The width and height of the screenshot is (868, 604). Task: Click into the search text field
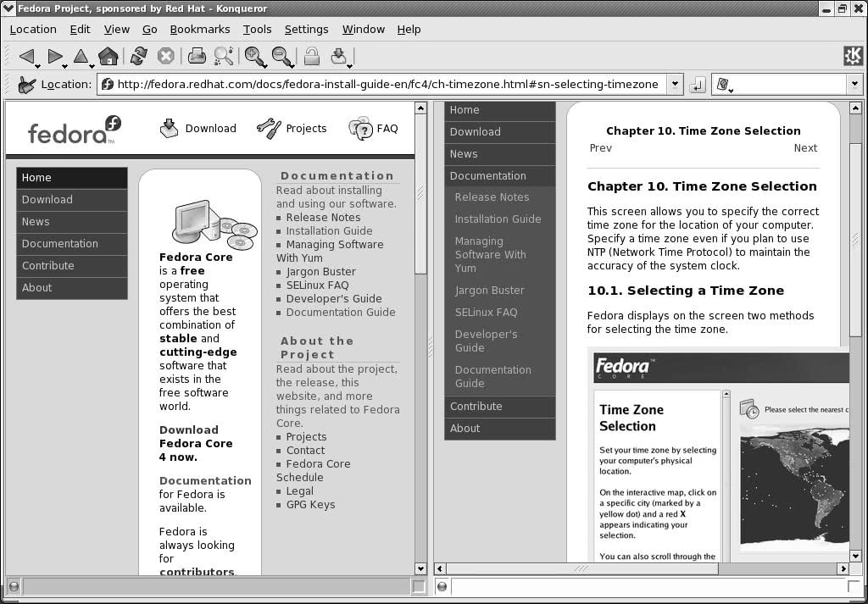click(790, 85)
